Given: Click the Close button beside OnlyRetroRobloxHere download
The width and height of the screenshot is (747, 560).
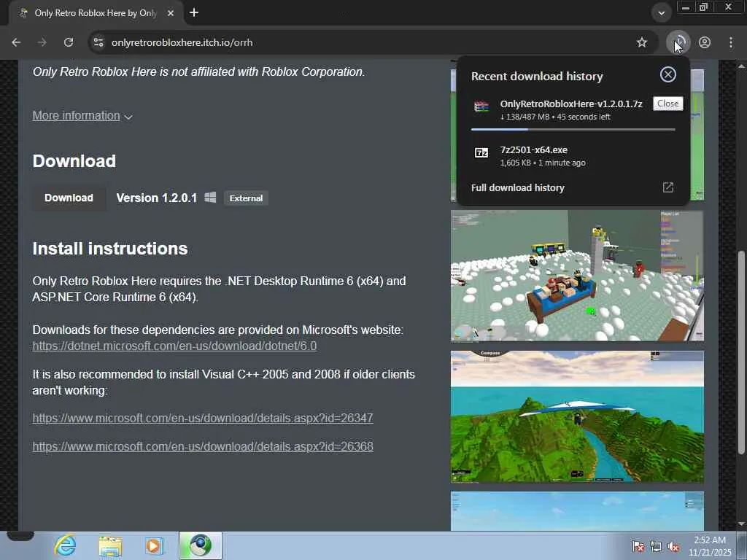Looking at the screenshot, I should (x=668, y=104).
